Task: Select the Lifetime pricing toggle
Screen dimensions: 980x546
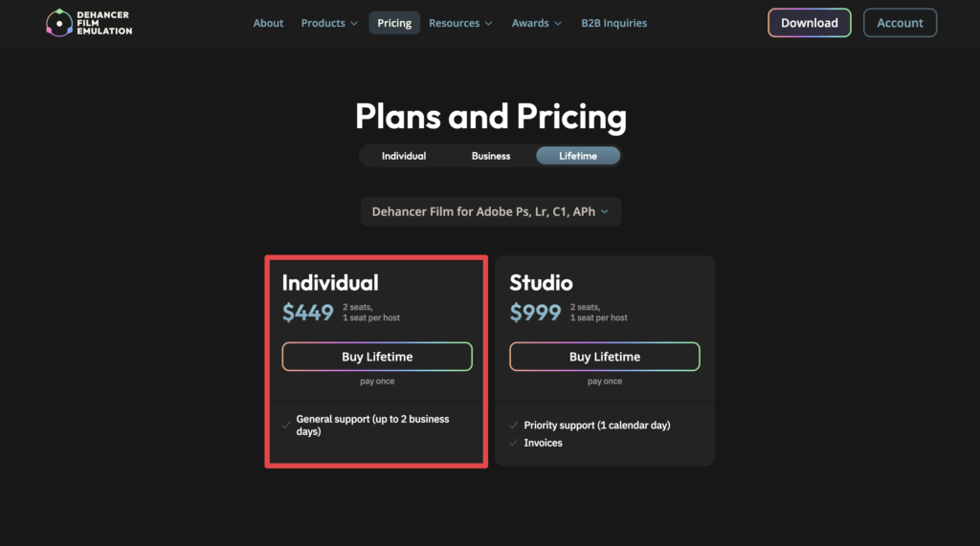Action: click(x=578, y=156)
